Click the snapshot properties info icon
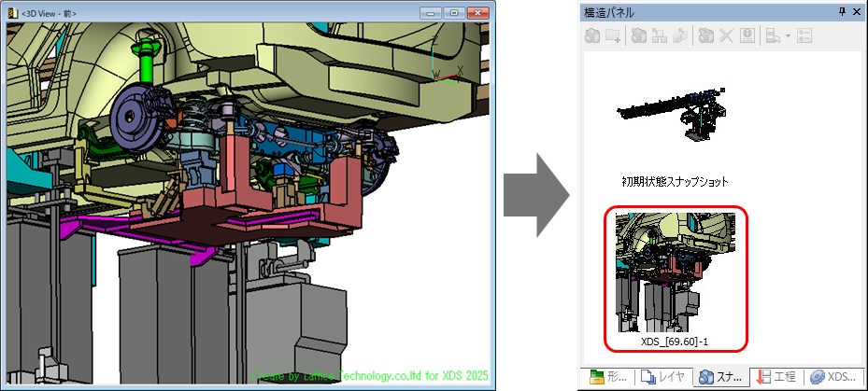Viewport: 868px width, 391px height. tap(747, 35)
